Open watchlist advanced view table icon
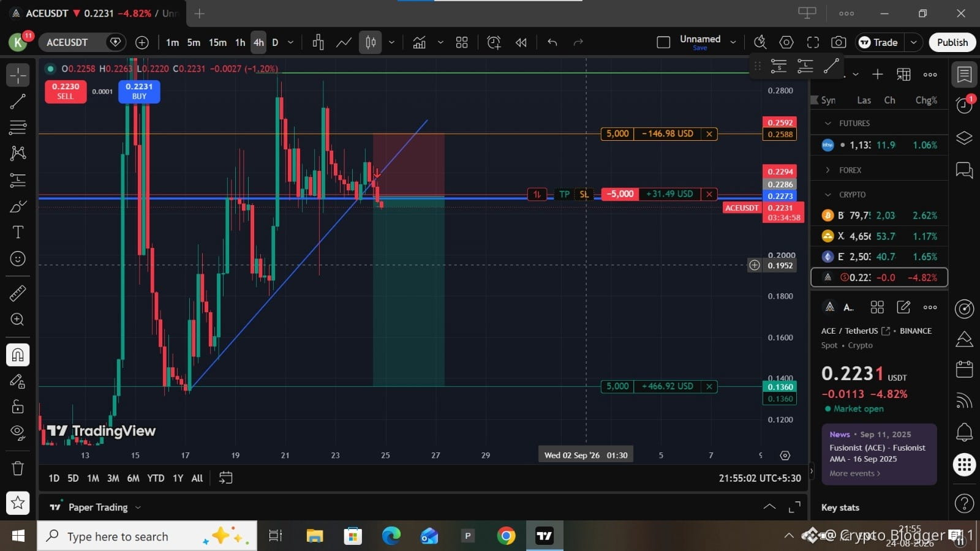 [x=903, y=74]
